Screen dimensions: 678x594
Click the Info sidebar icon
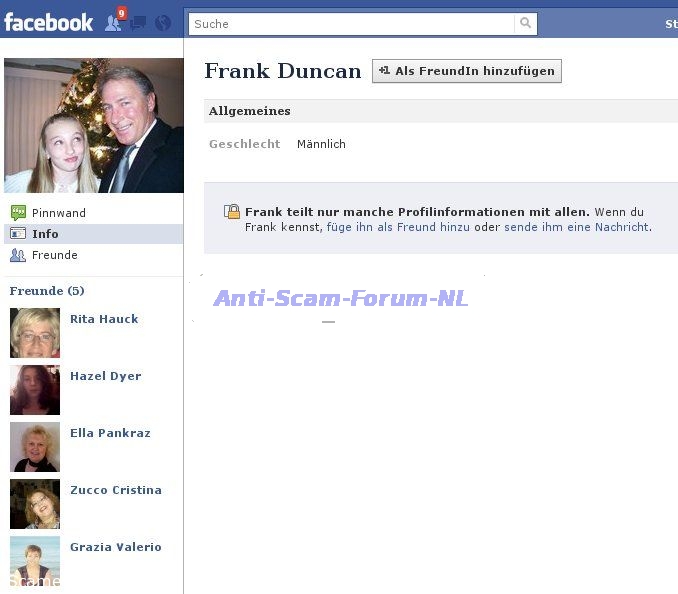point(17,234)
